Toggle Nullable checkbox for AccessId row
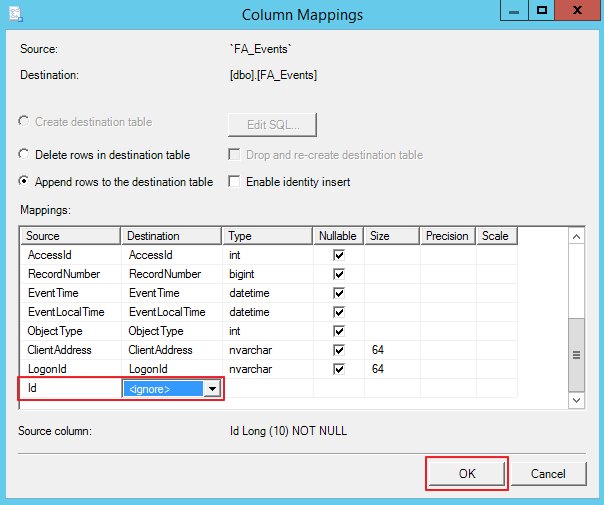The width and height of the screenshot is (604, 505). [x=338, y=255]
